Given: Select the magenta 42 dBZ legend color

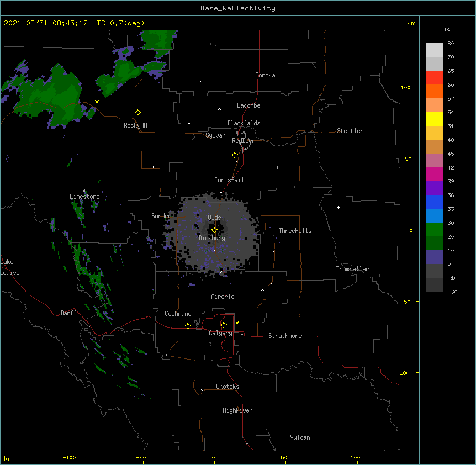Looking at the screenshot, I should coord(434,174).
